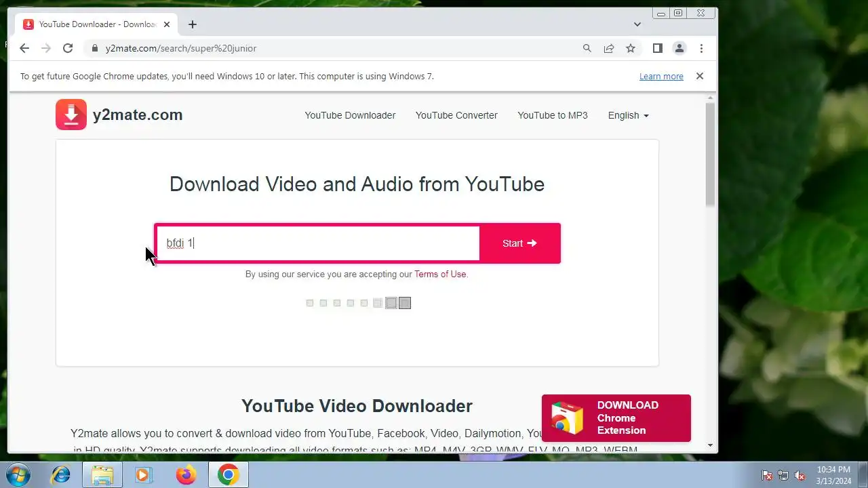The height and width of the screenshot is (488, 868).
Task: Open the Terms of Use link
Action: [440, 274]
